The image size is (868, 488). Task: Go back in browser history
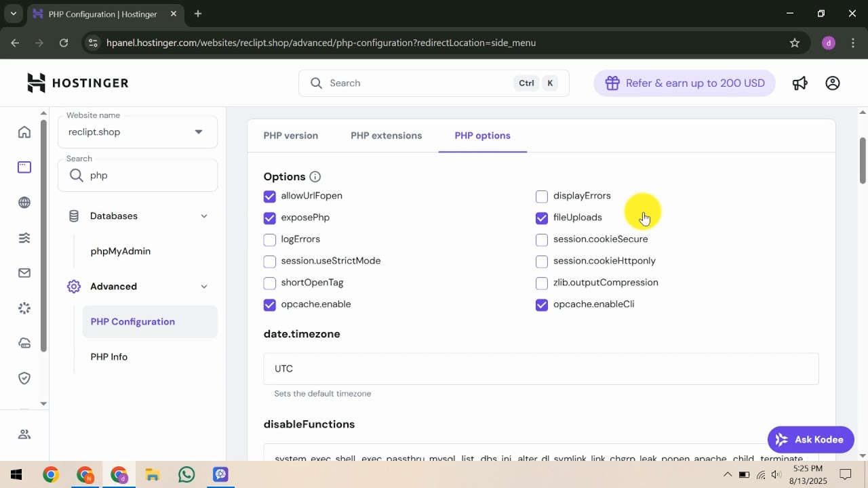[15, 43]
